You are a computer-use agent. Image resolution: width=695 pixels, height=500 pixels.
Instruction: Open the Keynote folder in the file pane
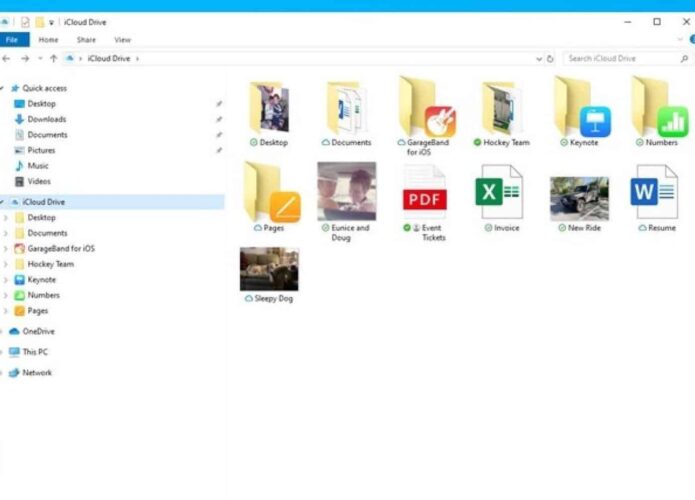[x=582, y=107]
